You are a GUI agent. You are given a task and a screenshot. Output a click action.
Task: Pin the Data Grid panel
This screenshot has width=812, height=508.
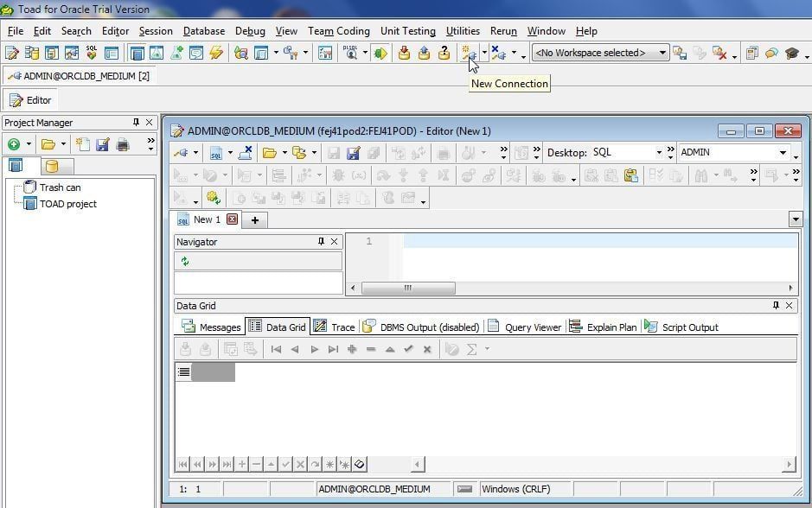[776, 305]
